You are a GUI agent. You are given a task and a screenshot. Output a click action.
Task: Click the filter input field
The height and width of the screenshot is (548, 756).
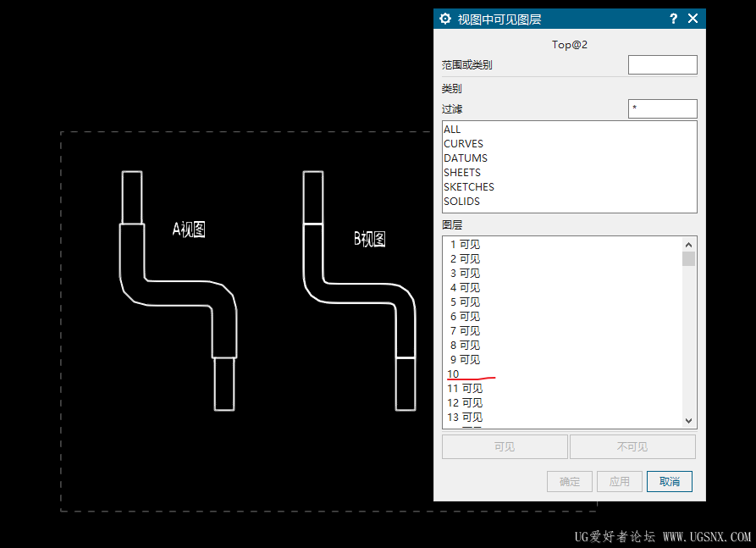click(x=662, y=108)
